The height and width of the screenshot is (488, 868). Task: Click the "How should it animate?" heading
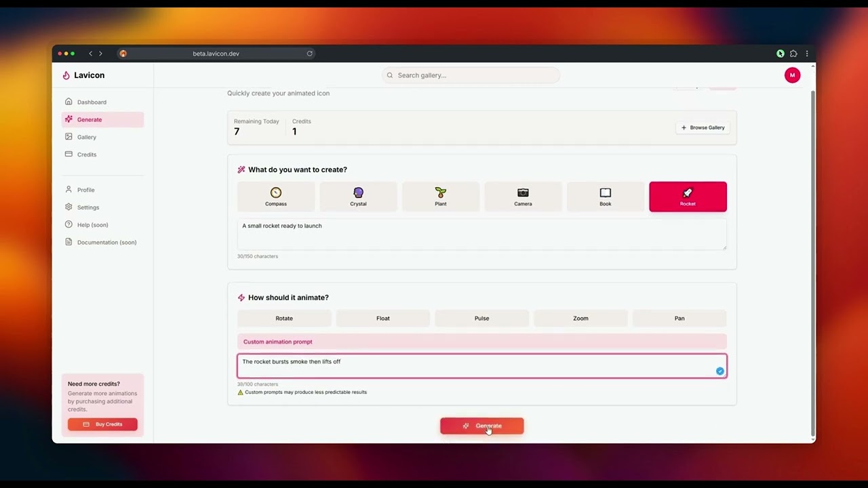point(288,298)
